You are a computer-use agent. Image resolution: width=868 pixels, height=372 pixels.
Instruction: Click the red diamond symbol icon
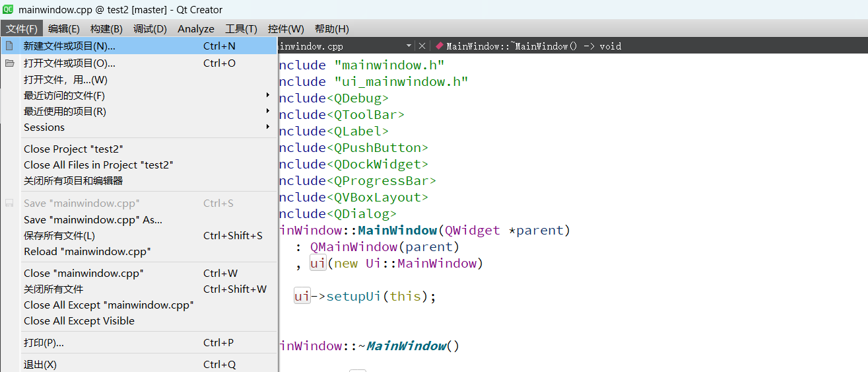click(x=439, y=46)
